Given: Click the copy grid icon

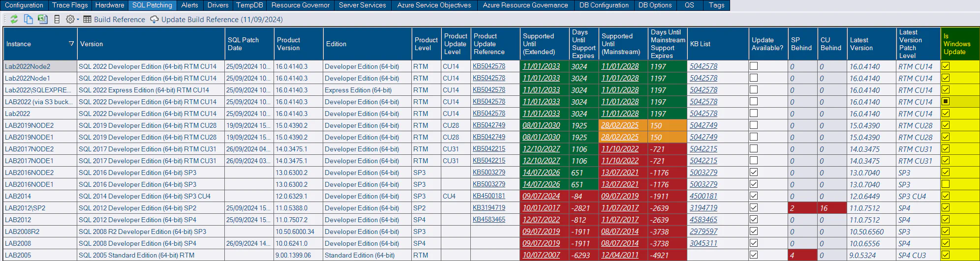Looking at the screenshot, I should [x=29, y=19].
